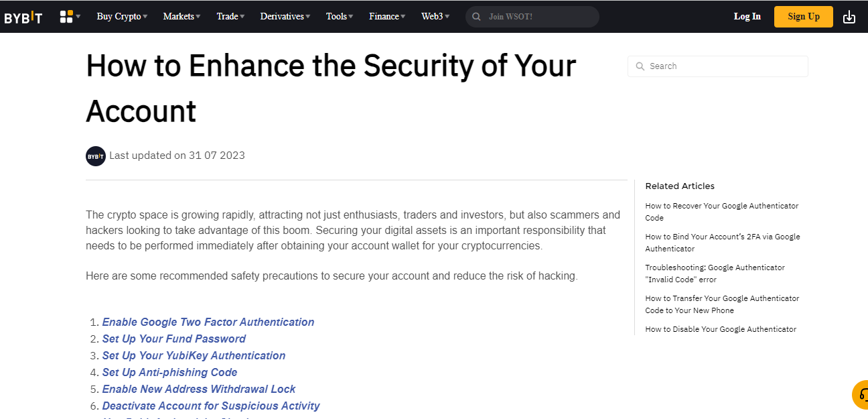Expand the Markets dropdown menu
The image size is (868, 419).
click(x=182, y=17)
